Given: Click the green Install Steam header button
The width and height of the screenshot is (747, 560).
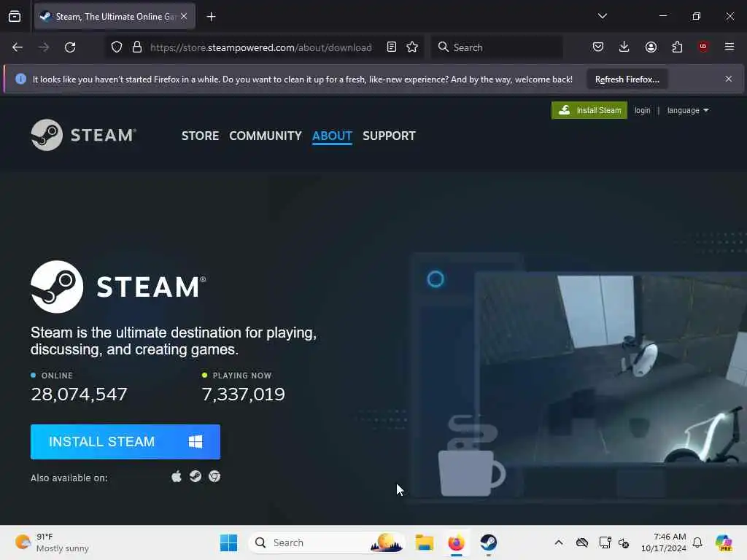Looking at the screenshot, I should tap(589, 111).
